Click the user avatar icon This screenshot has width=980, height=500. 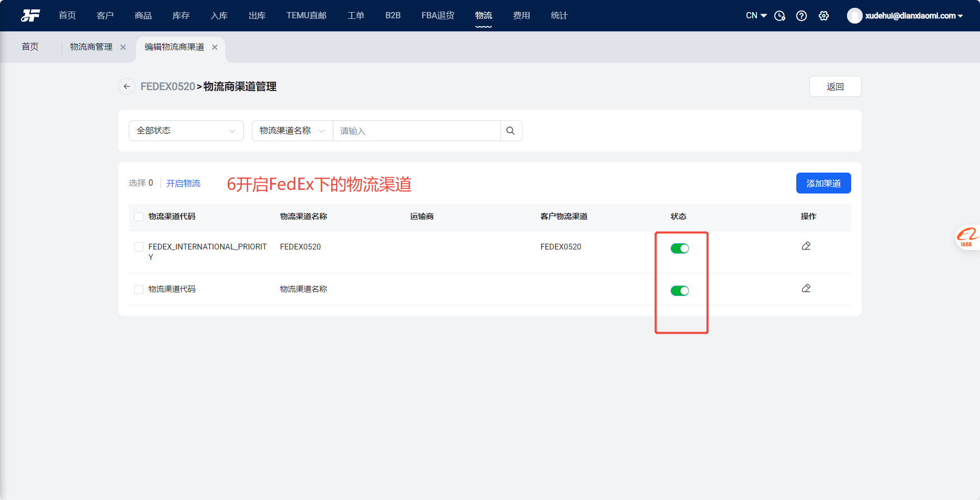pos(854,16)
